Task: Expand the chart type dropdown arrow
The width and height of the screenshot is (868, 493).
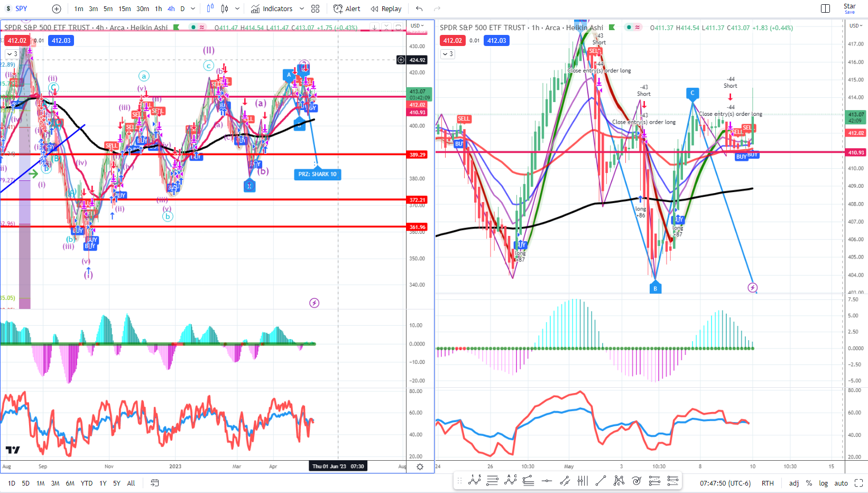Action: 237,8
